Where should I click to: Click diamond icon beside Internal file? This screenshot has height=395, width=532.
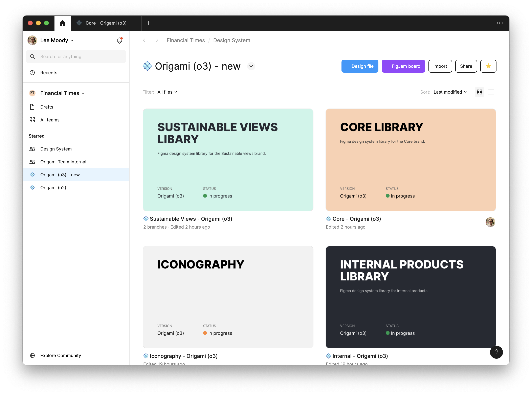328,356
